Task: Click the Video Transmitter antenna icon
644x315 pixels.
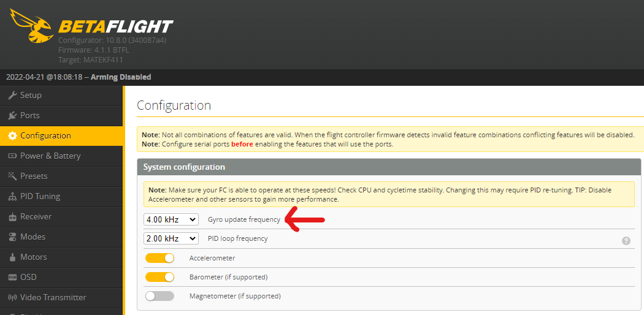Action: pos(13,297)
